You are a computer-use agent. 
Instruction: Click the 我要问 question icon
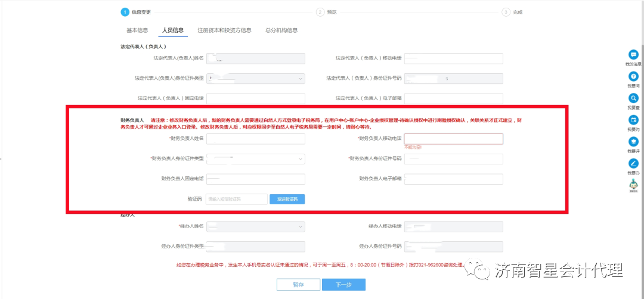[634, 76]
